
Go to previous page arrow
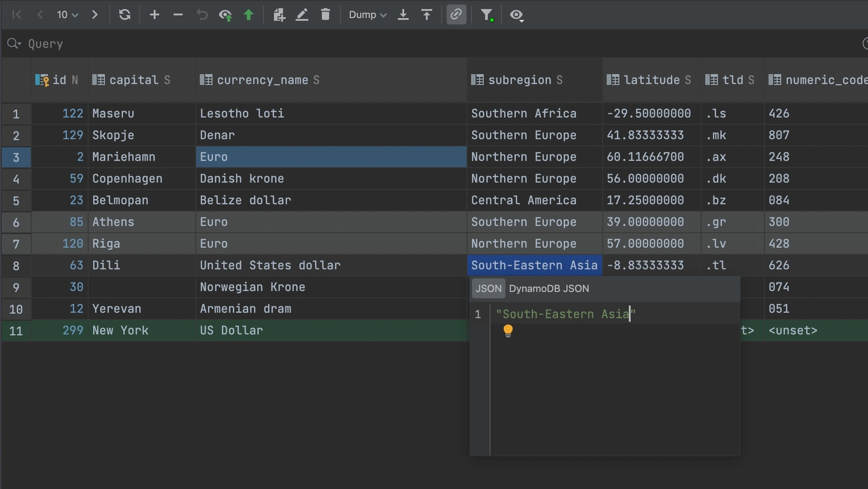[40, 15]
